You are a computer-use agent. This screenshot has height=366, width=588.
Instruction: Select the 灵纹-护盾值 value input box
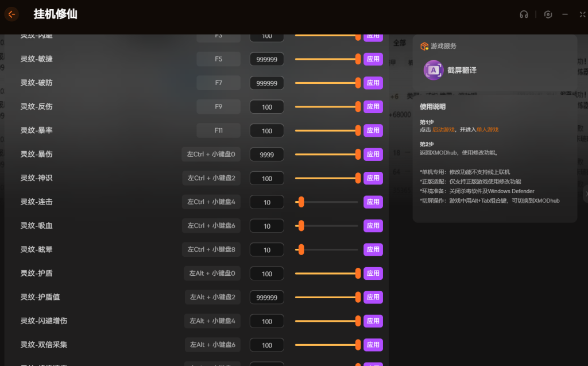tap(266, 297)
